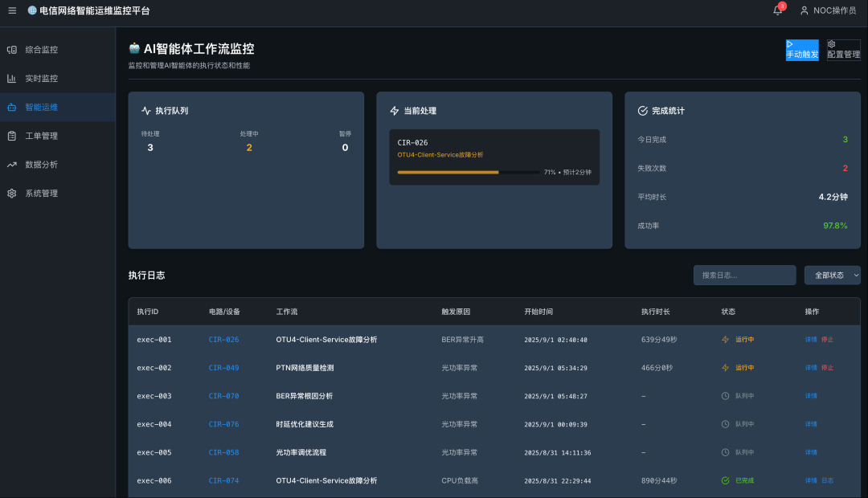
Task: Click the 光功率调优流程 workflow cell
Action: pos(301,453)
